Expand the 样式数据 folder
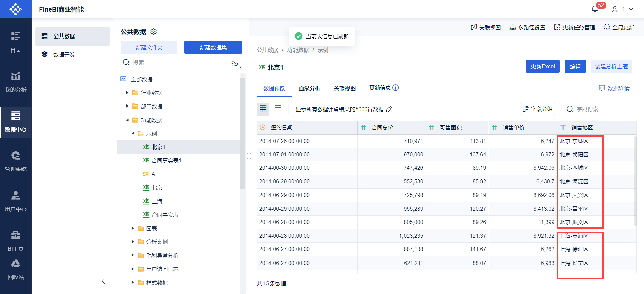Viewport: 644px width, 294px height. pyautogui.click(x=133, y=283)
